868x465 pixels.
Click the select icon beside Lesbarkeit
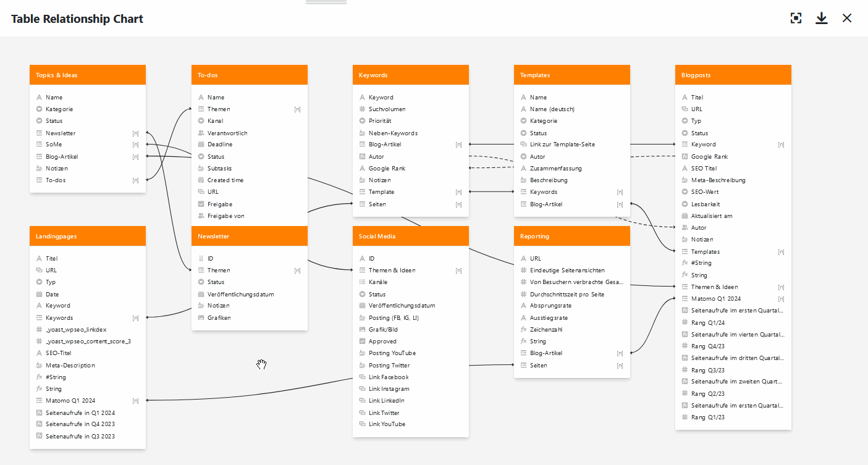pos(685,204)
